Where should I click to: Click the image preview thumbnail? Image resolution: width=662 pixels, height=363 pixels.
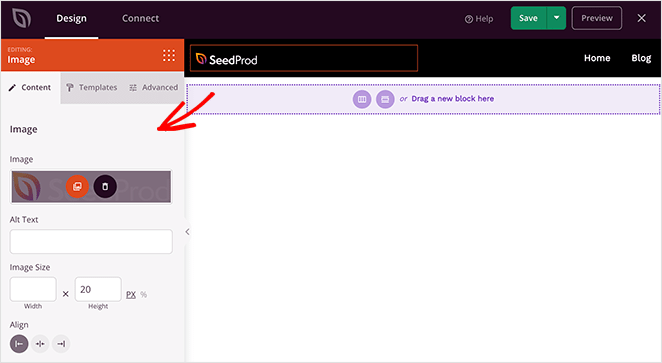91,187
